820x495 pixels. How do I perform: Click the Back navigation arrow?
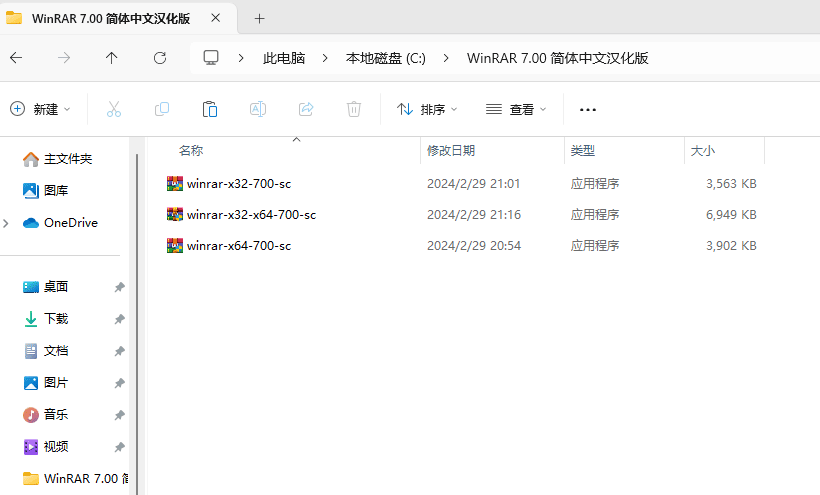[16, 57]
